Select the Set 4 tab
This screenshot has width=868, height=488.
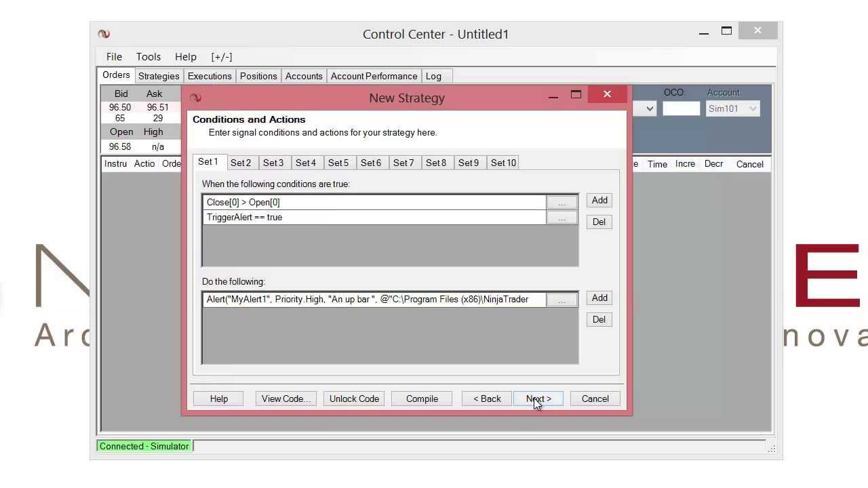[306, 163]
